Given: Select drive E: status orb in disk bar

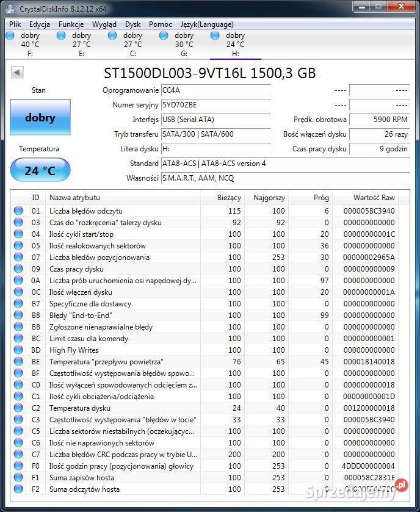Looking at the screenshot, I should tap(61, 35).
